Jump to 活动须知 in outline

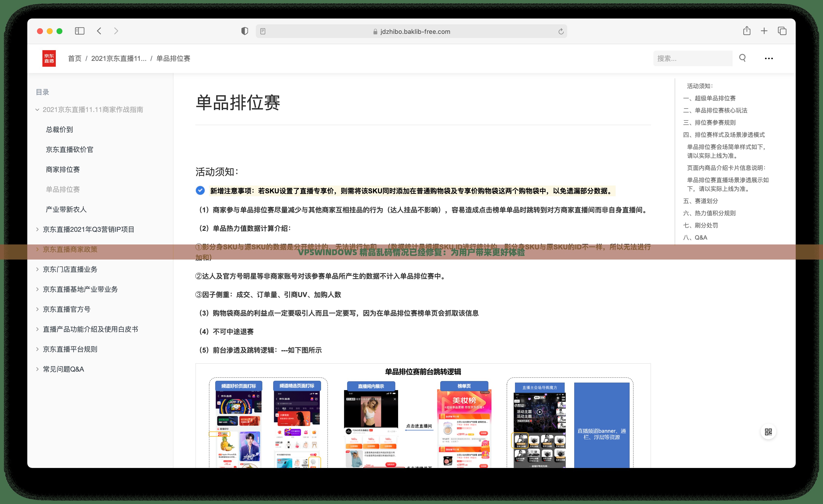click(700, 86)
